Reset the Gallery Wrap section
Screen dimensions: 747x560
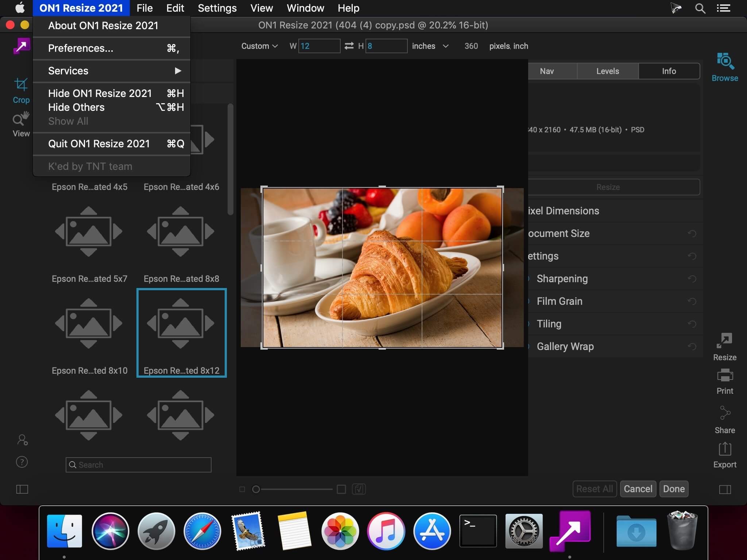(x=692, y=346)
